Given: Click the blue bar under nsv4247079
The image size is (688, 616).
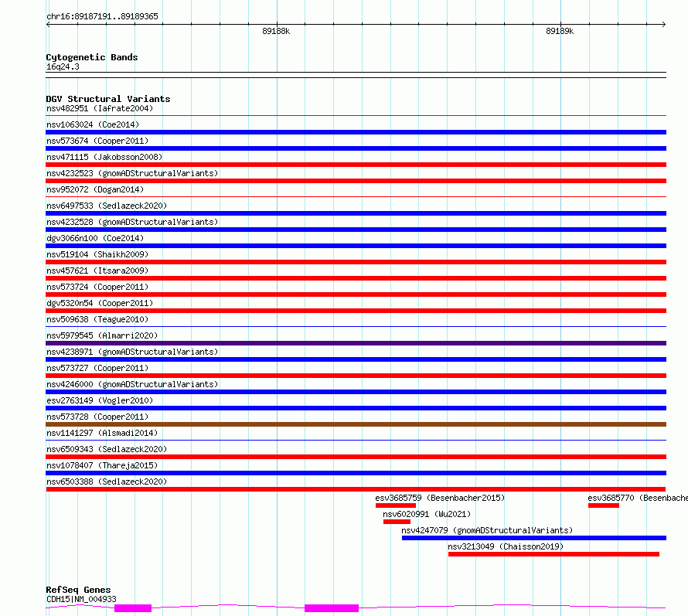Looking at the screenshot, I should tap(534, 538).
